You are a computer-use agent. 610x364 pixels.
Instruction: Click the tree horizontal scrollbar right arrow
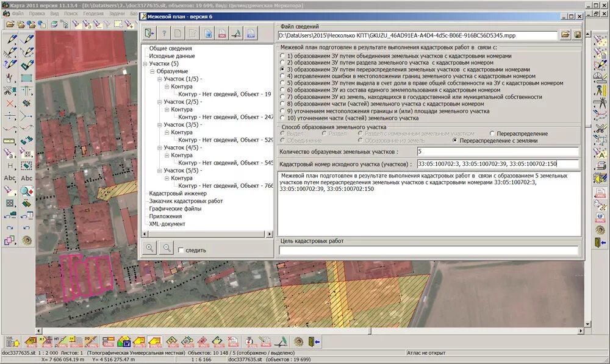pyautogui.click(x=269, y=234)
